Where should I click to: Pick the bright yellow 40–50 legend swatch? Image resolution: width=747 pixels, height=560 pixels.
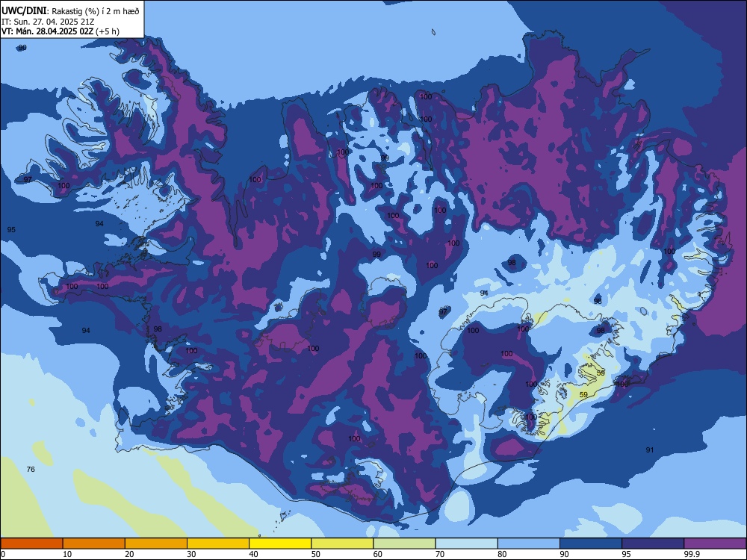(x=280, y=544)
